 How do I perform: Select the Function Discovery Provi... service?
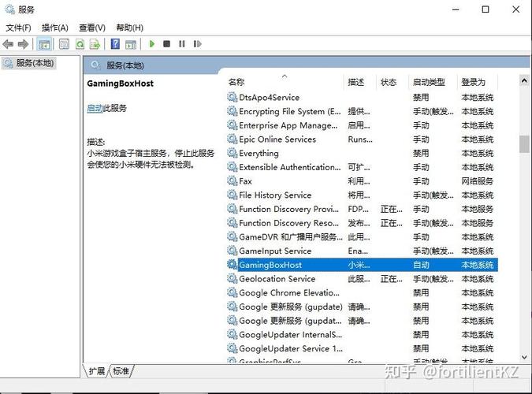tap(362, 209)
